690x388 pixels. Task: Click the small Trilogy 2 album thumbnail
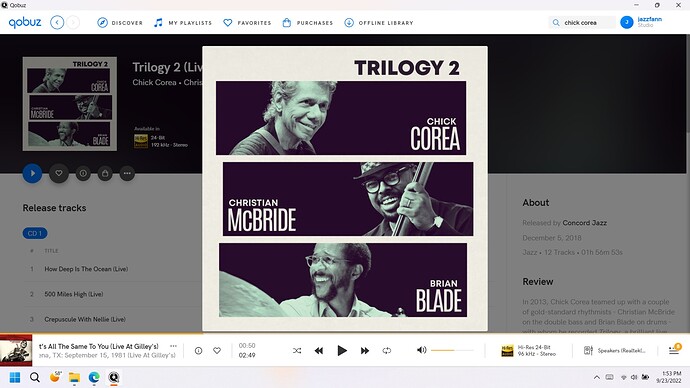[70, 104]
